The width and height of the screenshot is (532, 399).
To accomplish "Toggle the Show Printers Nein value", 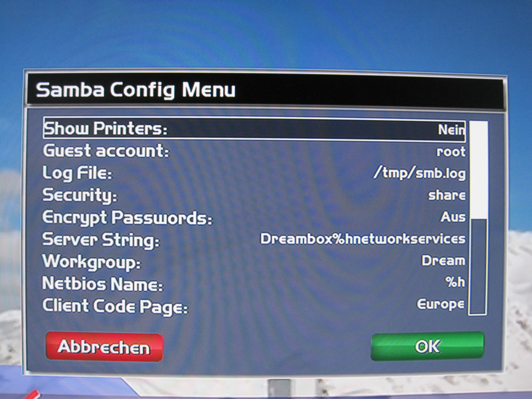I will click(x=451, y=130).
